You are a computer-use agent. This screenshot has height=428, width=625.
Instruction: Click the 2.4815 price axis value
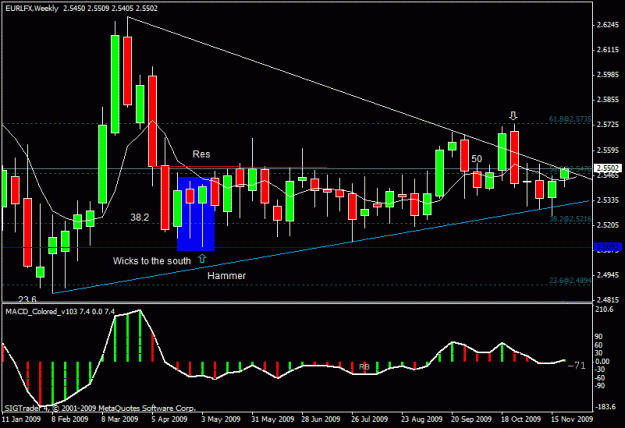[608, 300]
